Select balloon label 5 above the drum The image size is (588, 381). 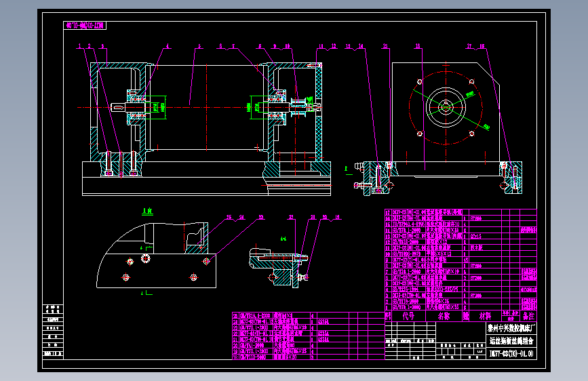point(199,46)
